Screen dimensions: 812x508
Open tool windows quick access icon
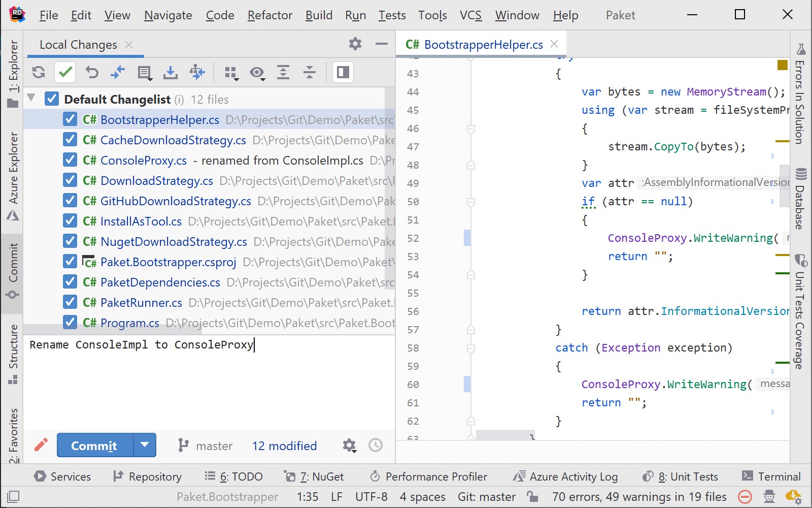tap(14, 497)
